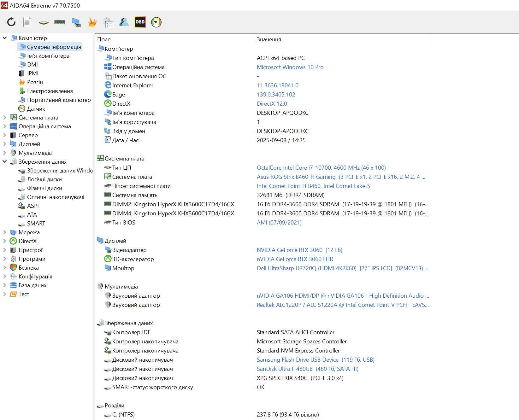The width and height of the screenshot is (519, 420).
Task: Select Логічні диски in the tree
Action: tap(44, 179)
